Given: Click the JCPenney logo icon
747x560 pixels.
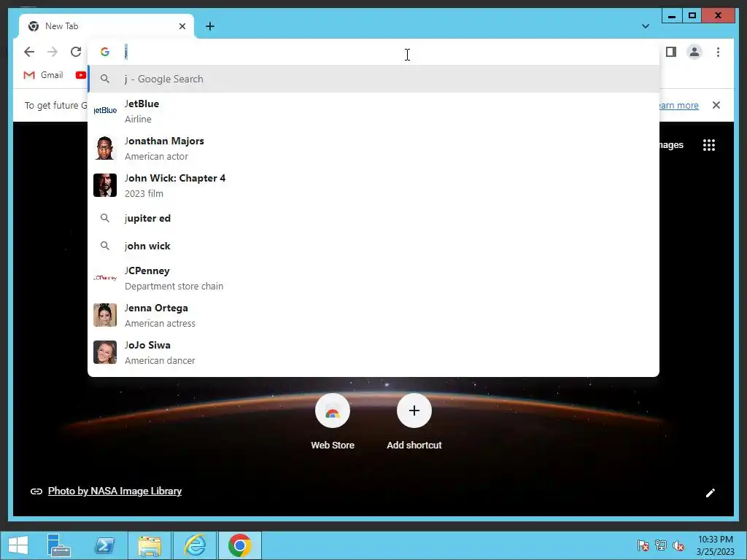Looking at the screenshot, I should click(105, 278).
